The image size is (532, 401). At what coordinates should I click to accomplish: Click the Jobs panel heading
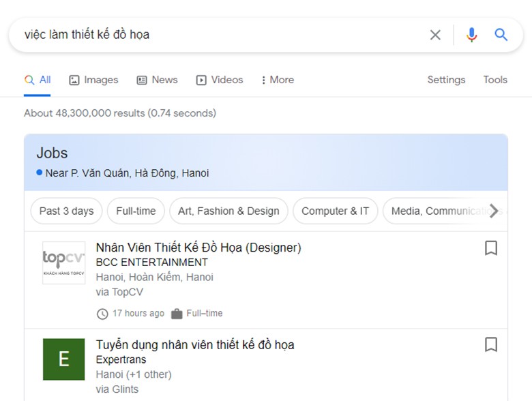(x=53, y=153)
